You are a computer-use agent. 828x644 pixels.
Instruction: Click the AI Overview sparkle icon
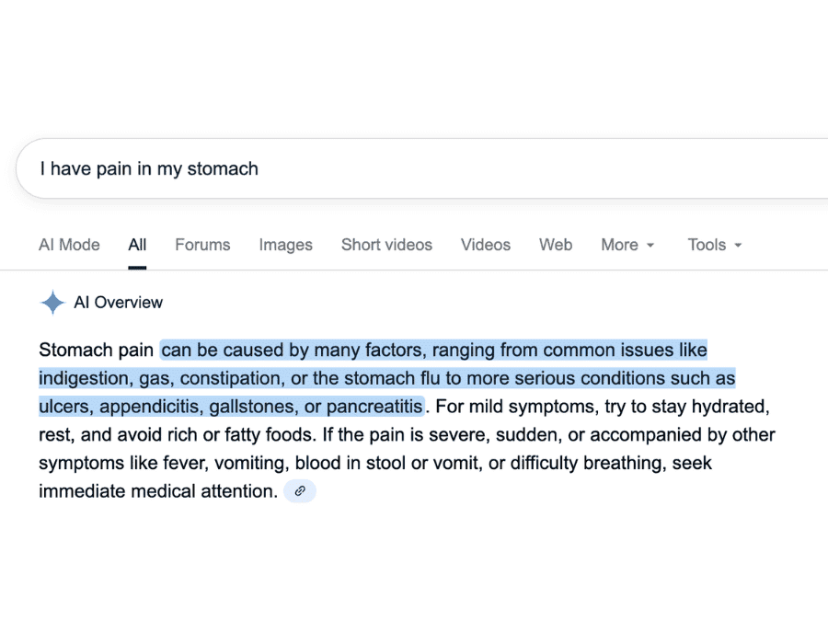pos(52,302)
